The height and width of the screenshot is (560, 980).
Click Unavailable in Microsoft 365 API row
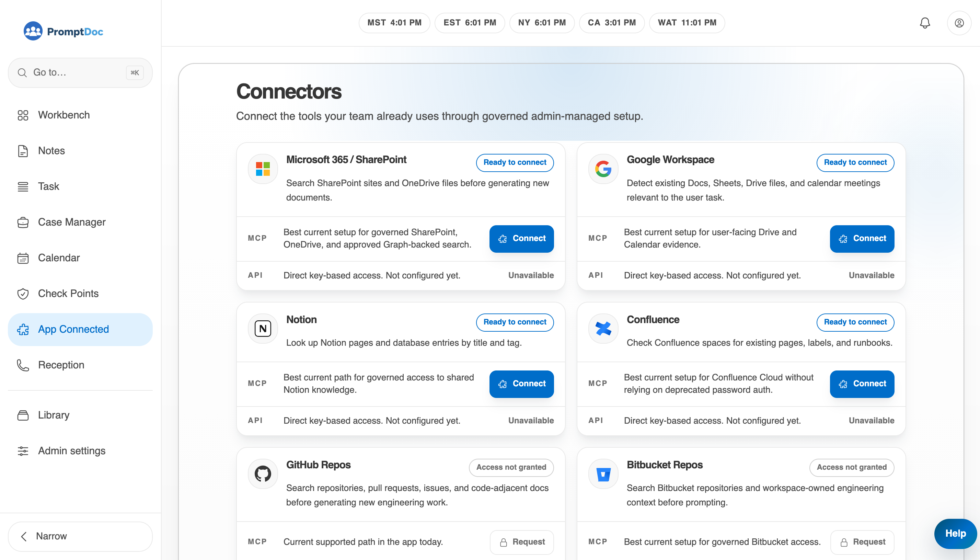tap(531, 275)
